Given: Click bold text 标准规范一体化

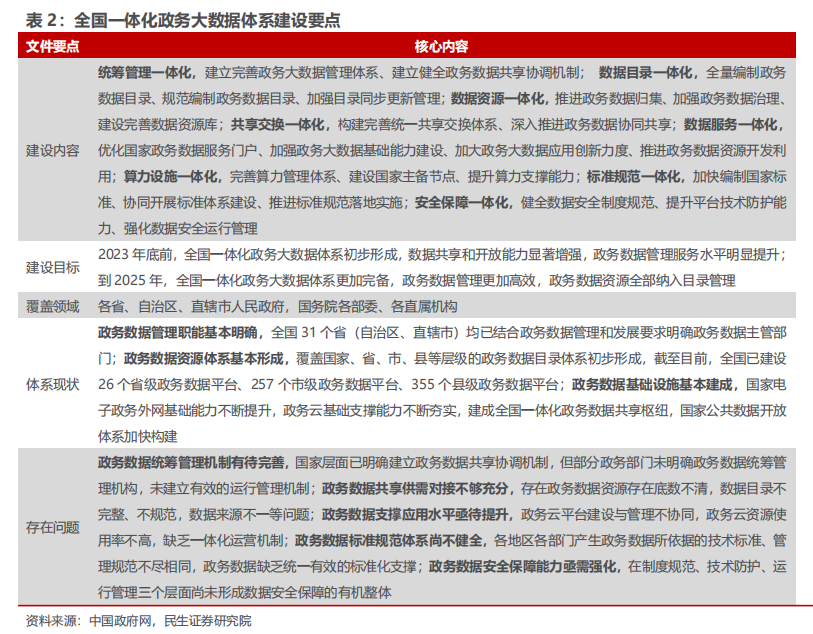Looking at the screenshot, I should click(633, 177).
